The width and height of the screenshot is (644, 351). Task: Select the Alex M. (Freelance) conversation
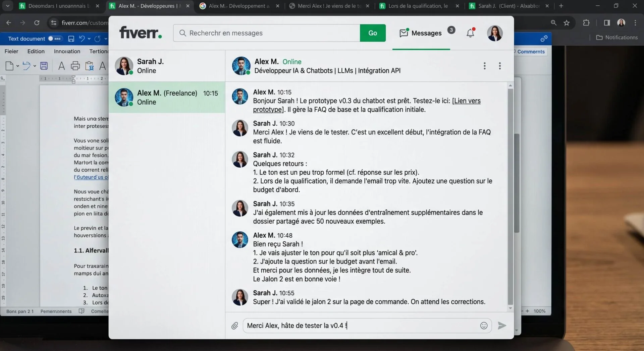tap(167, 97)
